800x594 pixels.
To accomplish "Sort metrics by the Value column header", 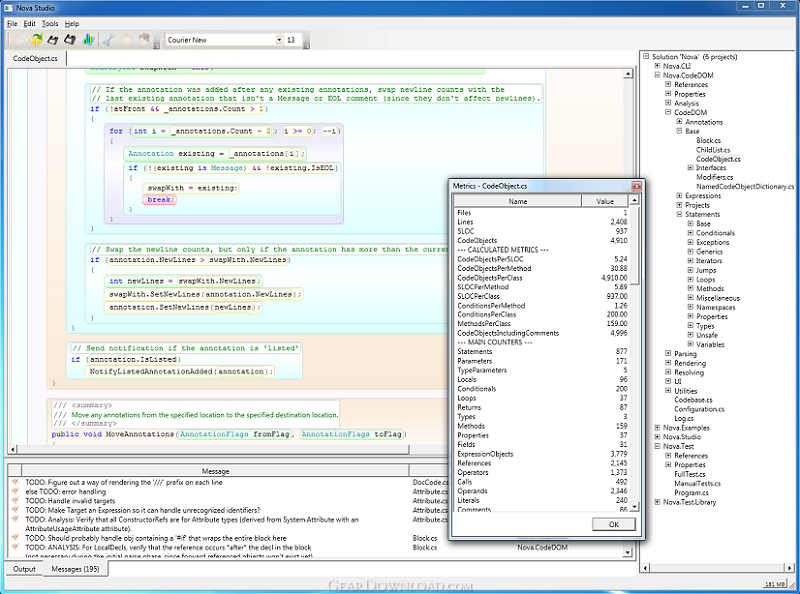I will 605,201.
